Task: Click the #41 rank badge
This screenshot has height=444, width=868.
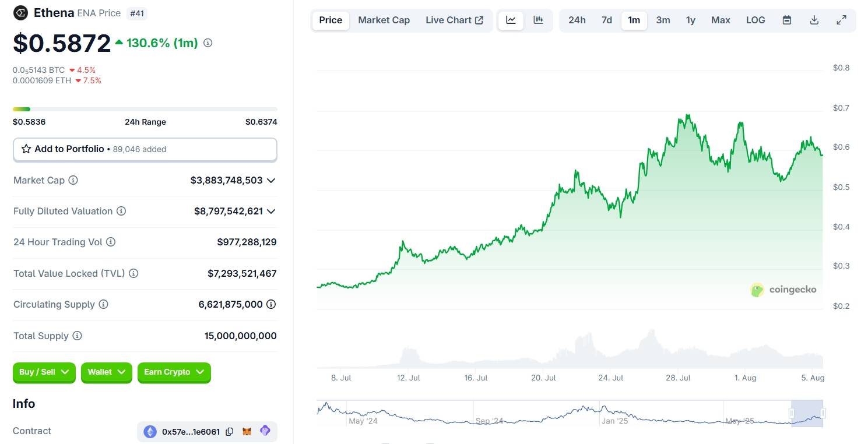Action: pyautogui.click(x=137, y=13)
